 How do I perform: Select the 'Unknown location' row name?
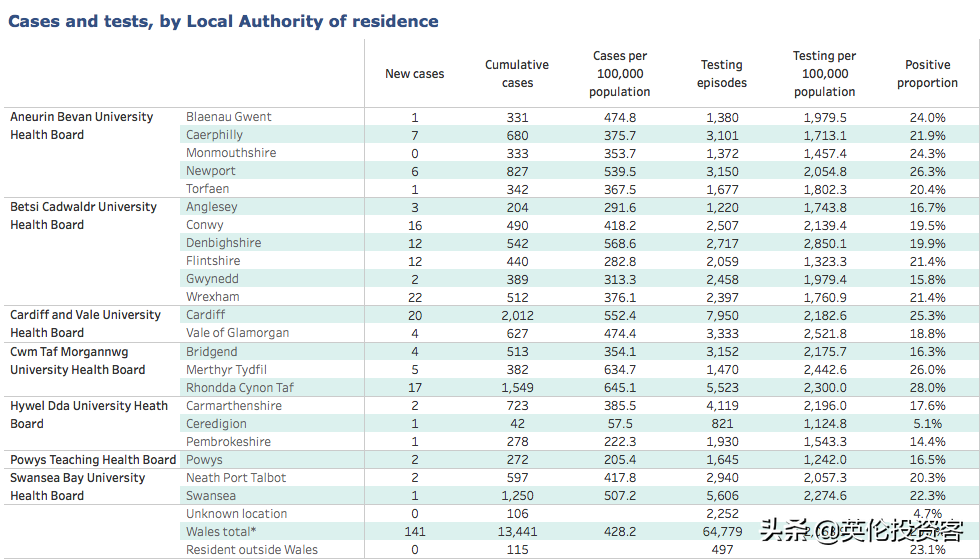[236, 514]
